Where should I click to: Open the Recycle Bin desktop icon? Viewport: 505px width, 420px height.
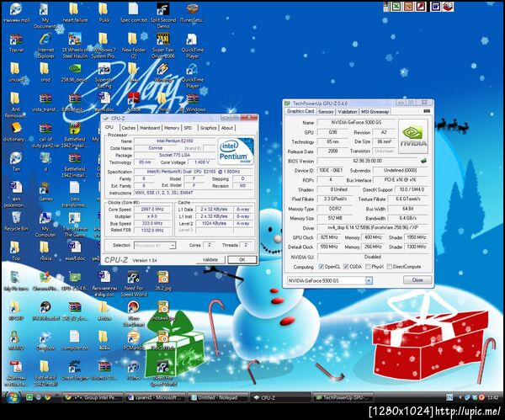(x=16, y=221)
